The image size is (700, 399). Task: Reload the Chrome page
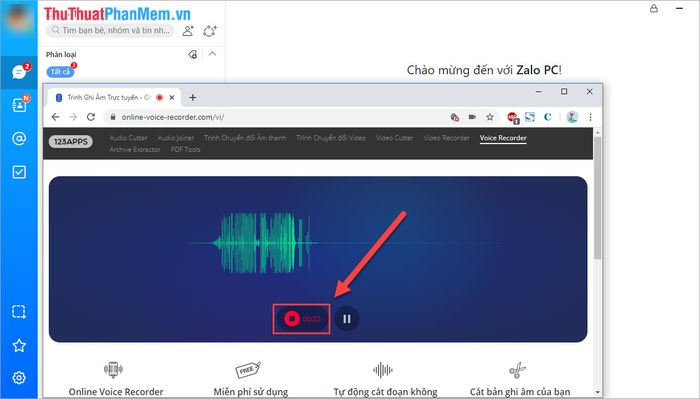[x=91, y=117]
